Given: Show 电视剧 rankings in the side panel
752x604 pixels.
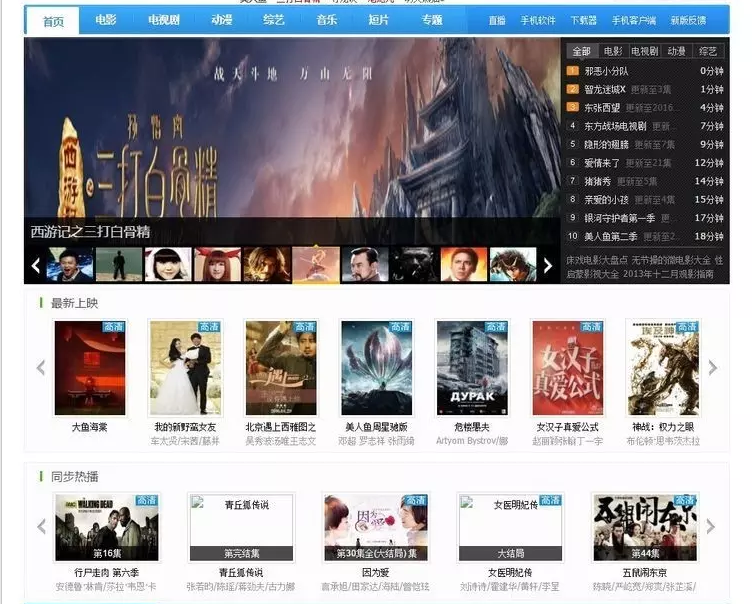Looking at the screenshot, I should 645,51.
